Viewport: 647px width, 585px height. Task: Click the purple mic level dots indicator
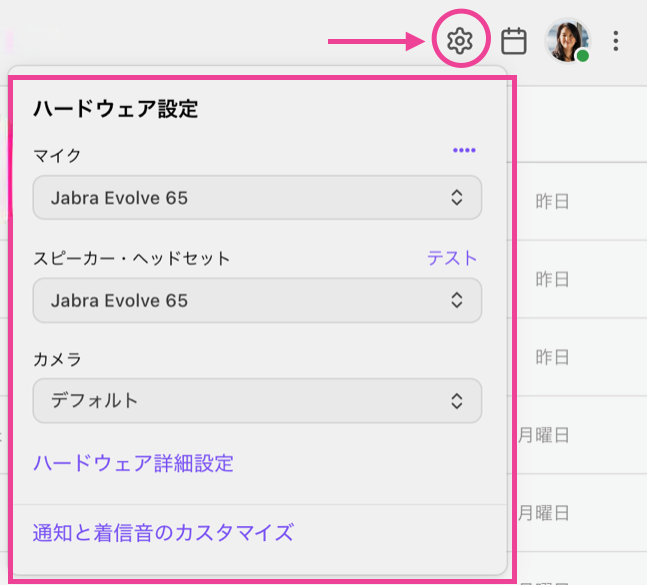(x=464, y=150)
